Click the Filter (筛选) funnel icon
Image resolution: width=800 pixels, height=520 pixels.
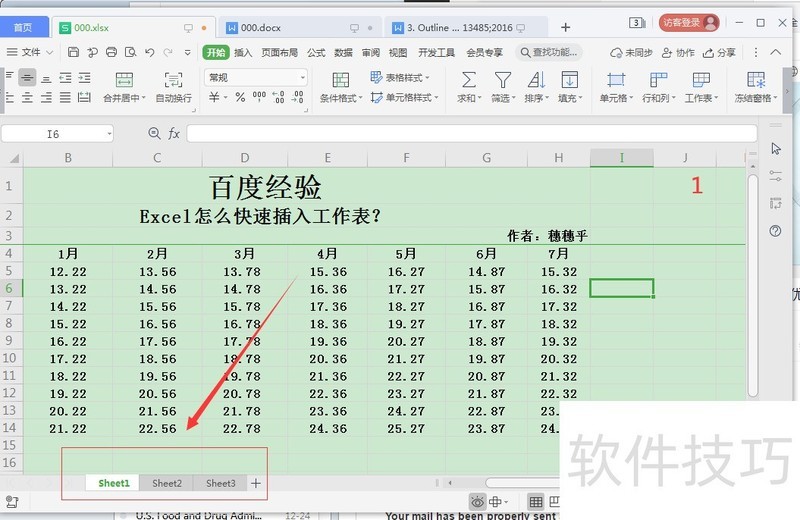pos(503,80)
